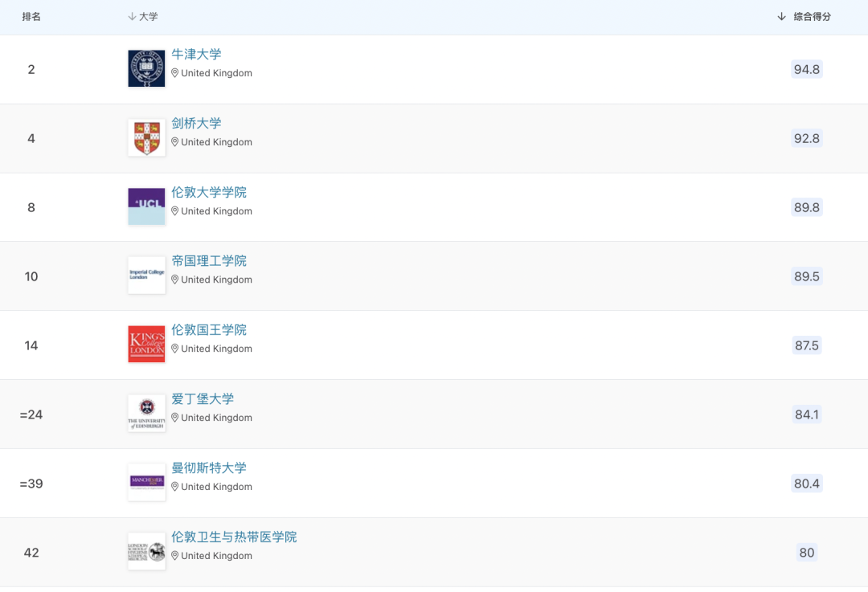868x592 pixels.
Task: Click United Kingdom text under 伦敦卫生与热带医学院
Action: 216,556
